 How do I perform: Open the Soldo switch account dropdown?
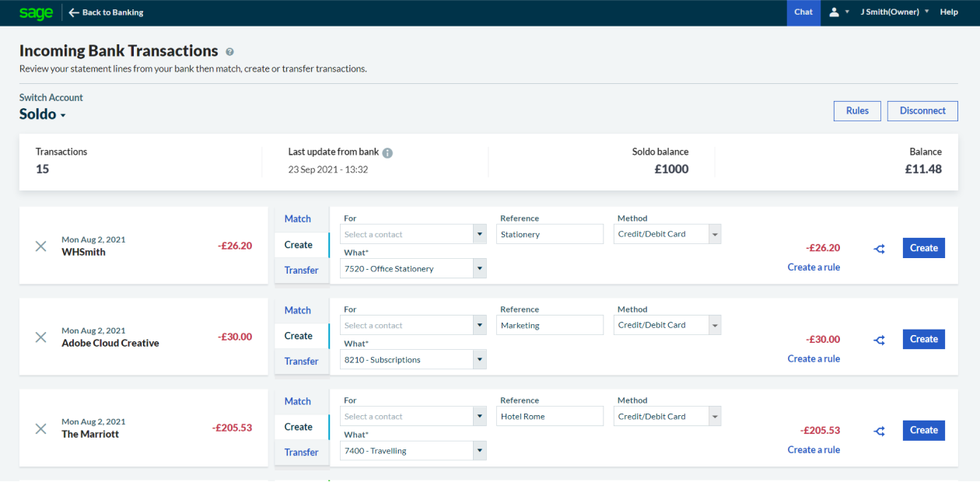coord(43,114)
